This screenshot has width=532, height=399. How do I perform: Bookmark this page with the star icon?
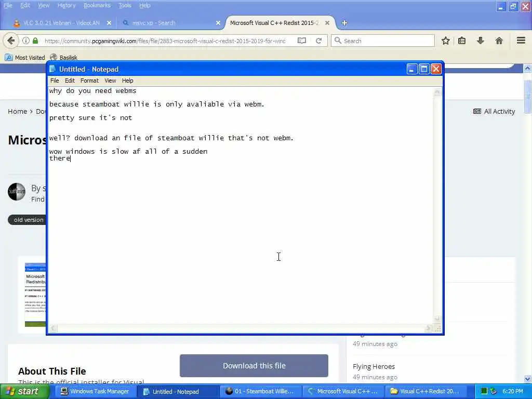pyautogui.click(x=445, y=41)
